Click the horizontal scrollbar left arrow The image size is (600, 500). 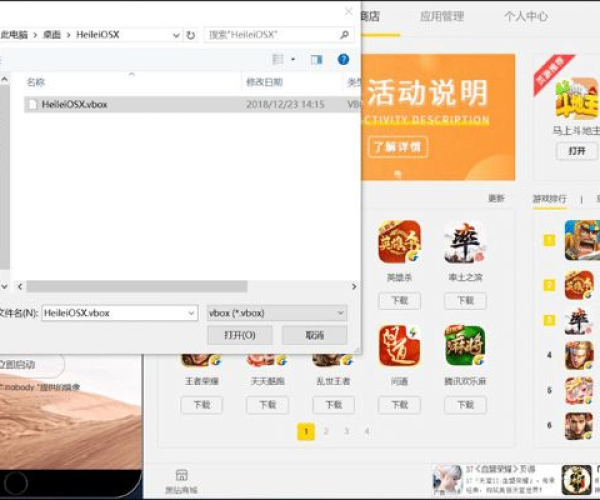pyautogui.click(x=20, y=286)
